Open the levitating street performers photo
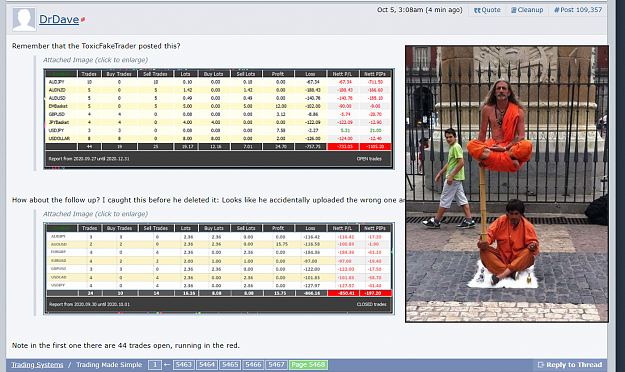625x372 pixels. pos(507,184)
